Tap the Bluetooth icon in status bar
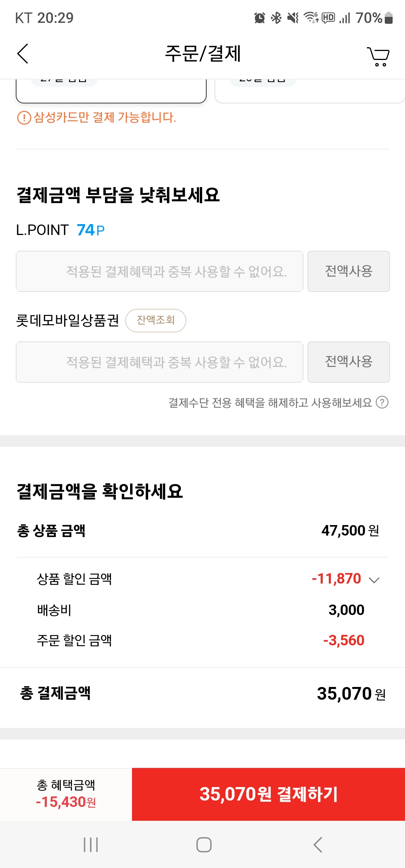The width and height of the screenshot is (405, 868). (276, 18)
